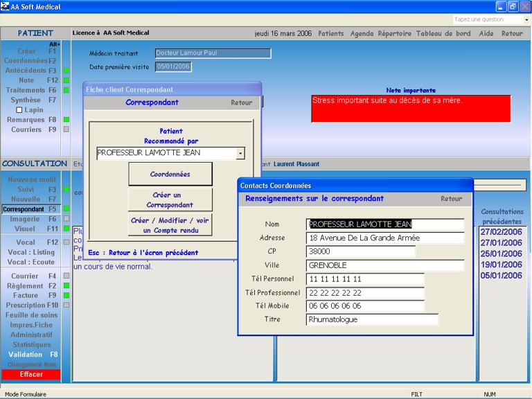The image size is (532, 399).
Task: Click Statistiques sidebar item
Action: point(32,345)
